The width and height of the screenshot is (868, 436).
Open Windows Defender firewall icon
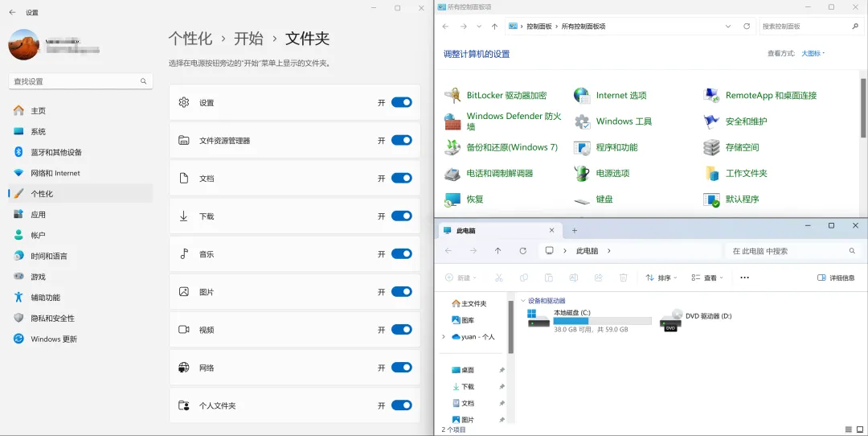(x=452, y=121)
